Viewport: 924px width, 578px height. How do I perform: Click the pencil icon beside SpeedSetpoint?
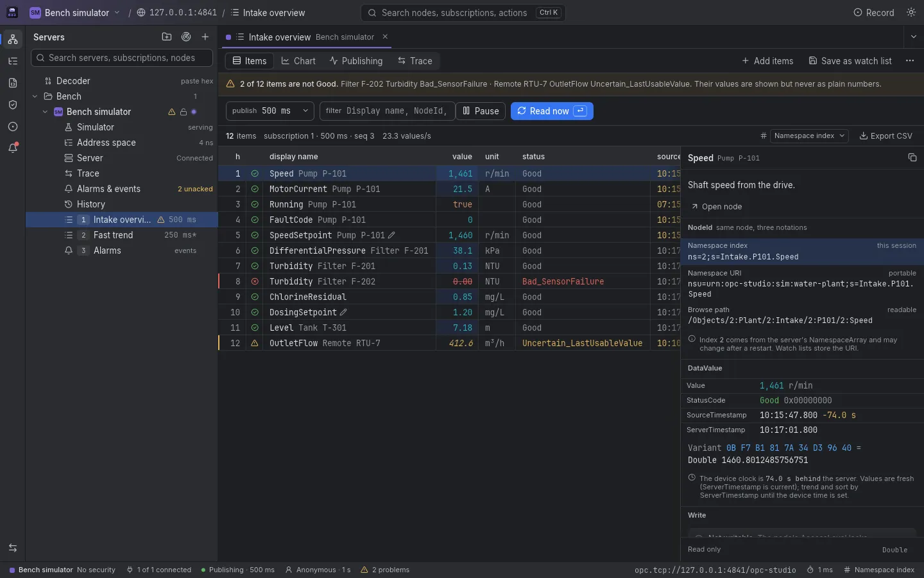[x=391, y=235]
